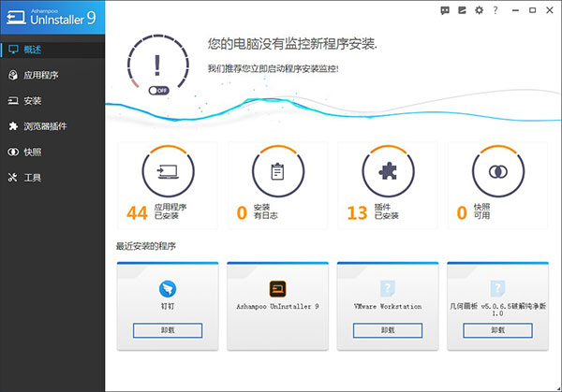
Task: Click the 几何画板 v5.0.6.5 card label
Action: (x=498, y=310)
